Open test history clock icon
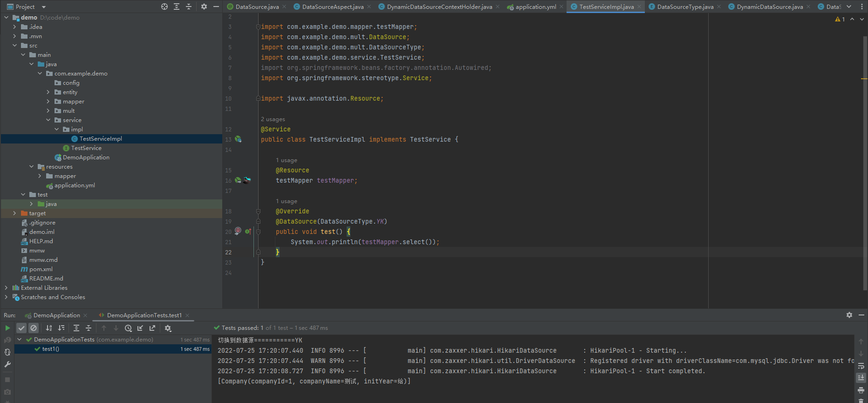 pyautogui.click(x=128, y=328)
